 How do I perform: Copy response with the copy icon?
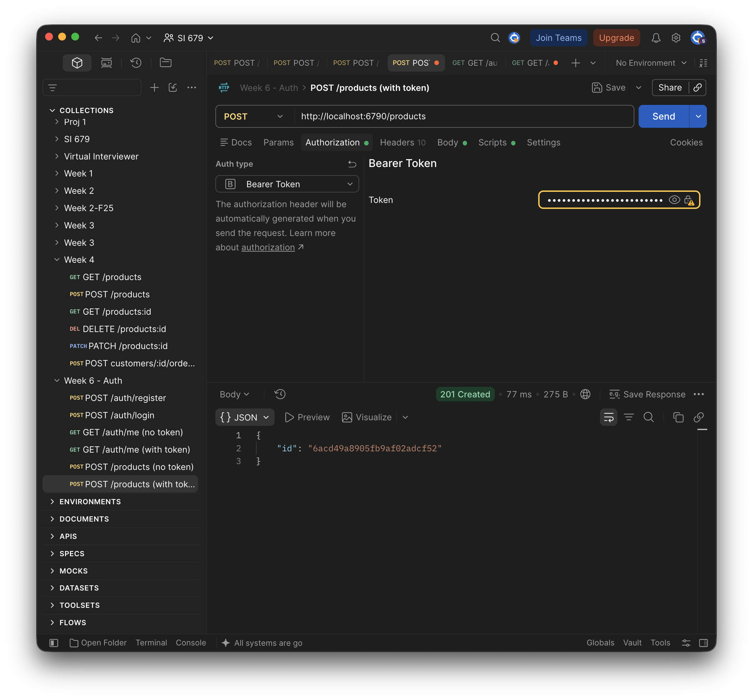click(678, 417)
